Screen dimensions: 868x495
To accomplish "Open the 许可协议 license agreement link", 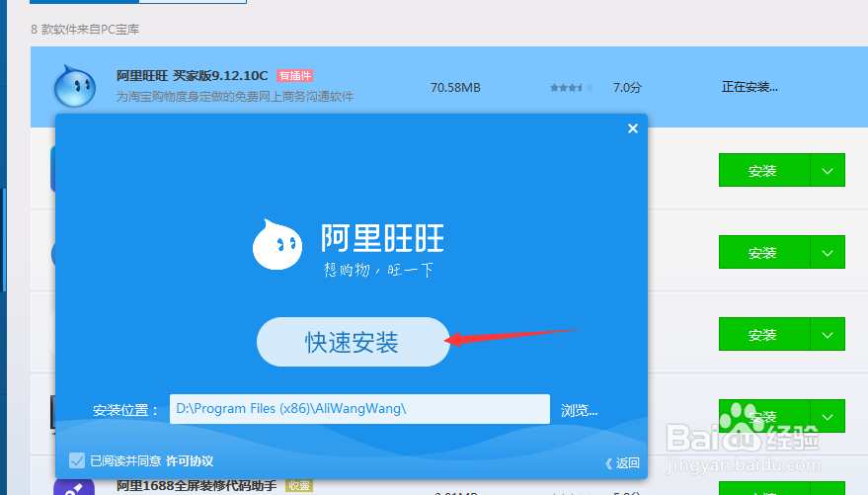I will (190, 461).
